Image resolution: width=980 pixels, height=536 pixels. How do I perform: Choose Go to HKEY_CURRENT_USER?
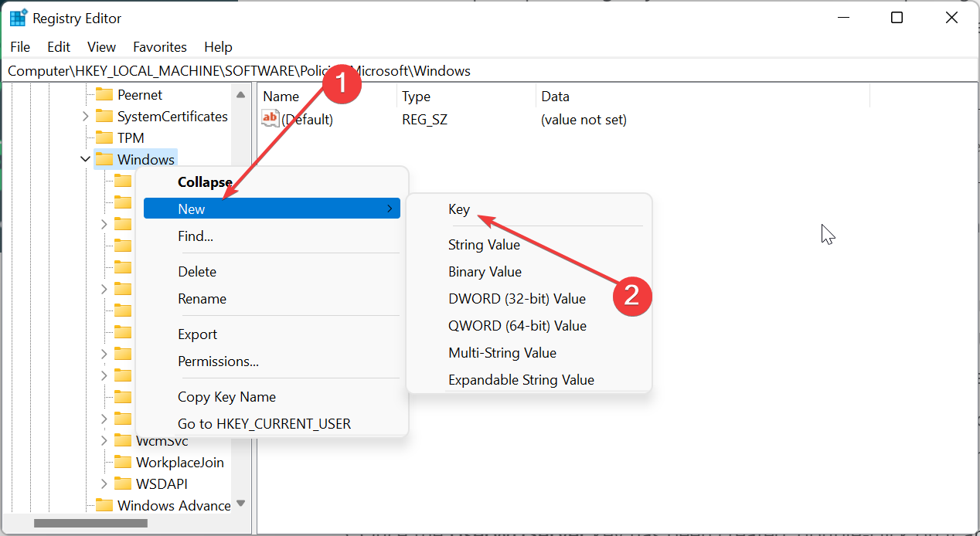click(272, 424)
